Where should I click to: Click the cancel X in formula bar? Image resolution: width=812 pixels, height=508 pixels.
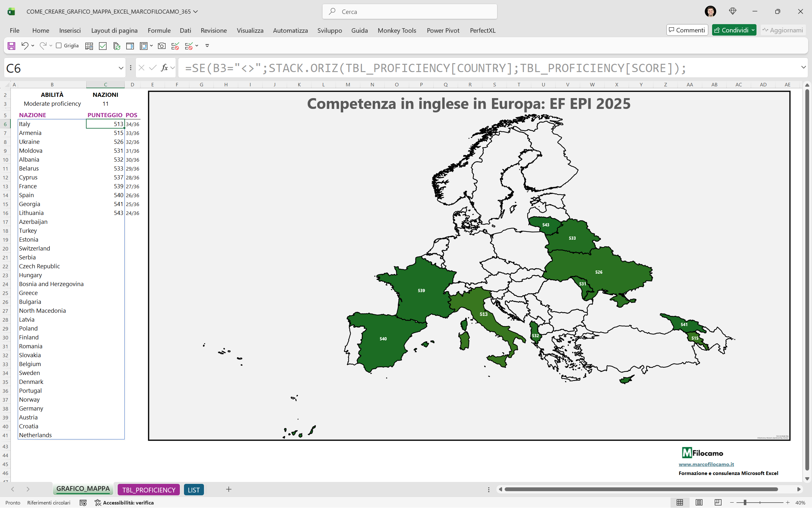(x=141, y=68)
